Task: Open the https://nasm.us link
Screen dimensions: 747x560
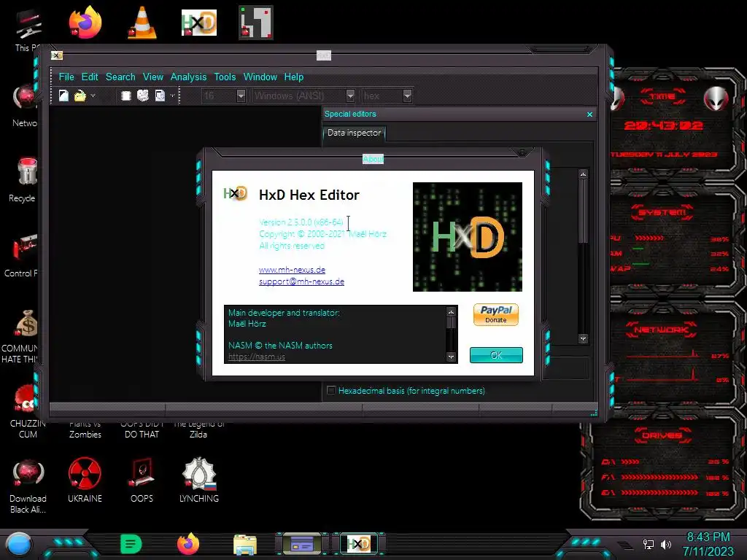Action: coord(257,357)
